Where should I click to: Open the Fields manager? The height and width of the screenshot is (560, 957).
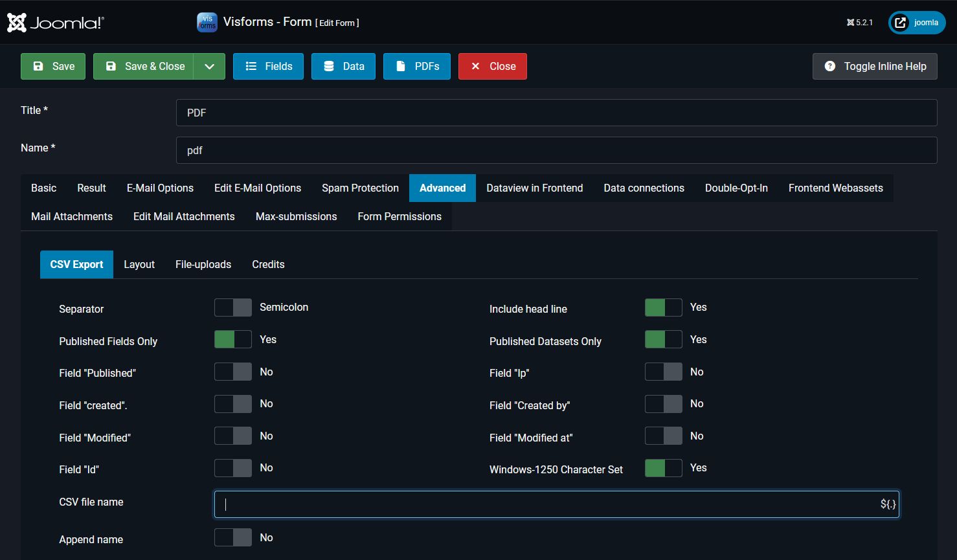point(268,66)
